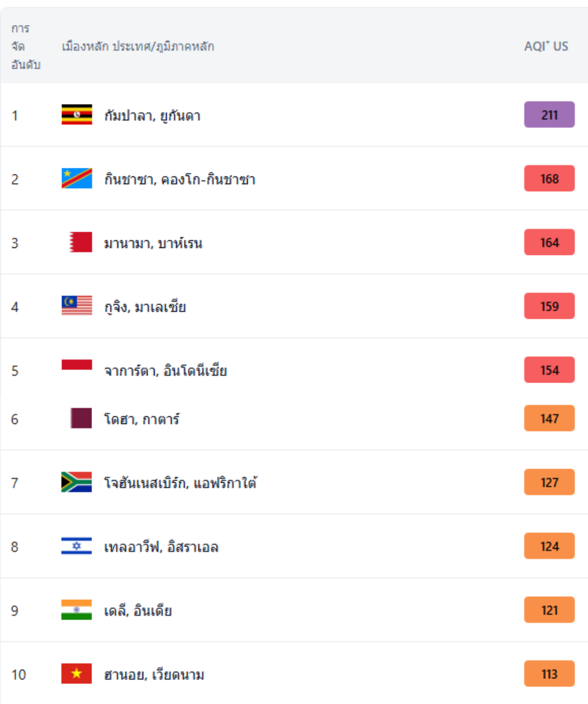The image size is (588, 704).
Task: Click the Bahrain flag icon
Action: point(81,242)
